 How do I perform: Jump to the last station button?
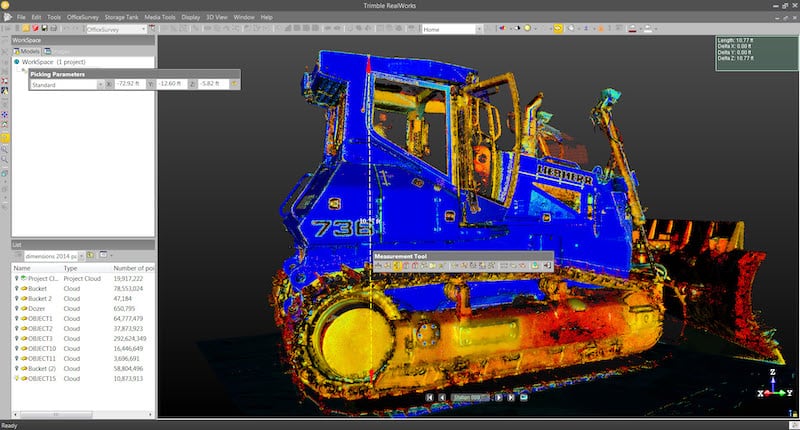click(511, 397)
